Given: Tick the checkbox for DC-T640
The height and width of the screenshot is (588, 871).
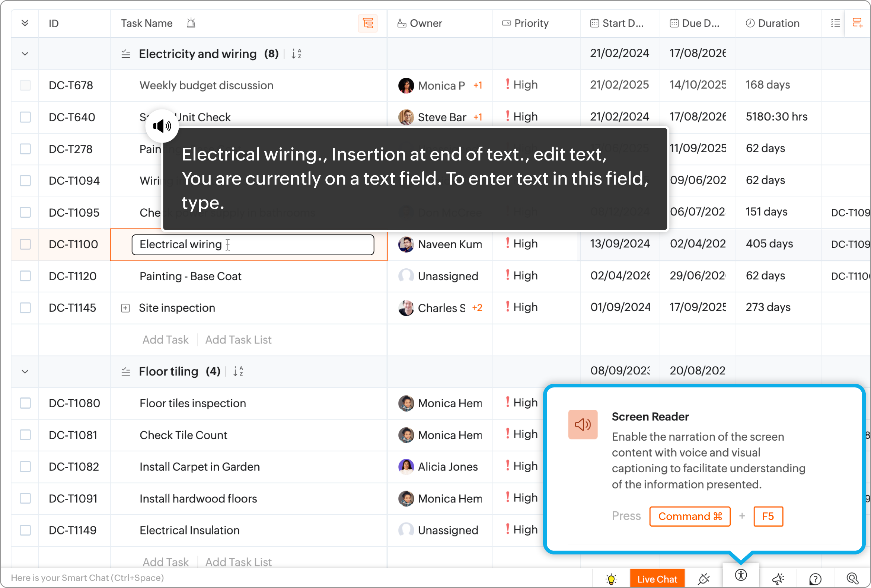Looking at the screenshot, I should pyautogui.click(x=25, y=117).
